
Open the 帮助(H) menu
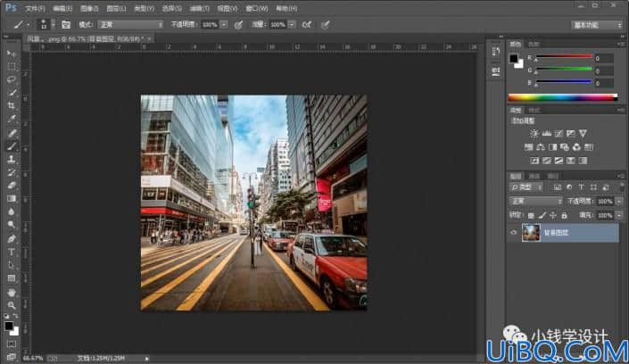pos(286,8)
